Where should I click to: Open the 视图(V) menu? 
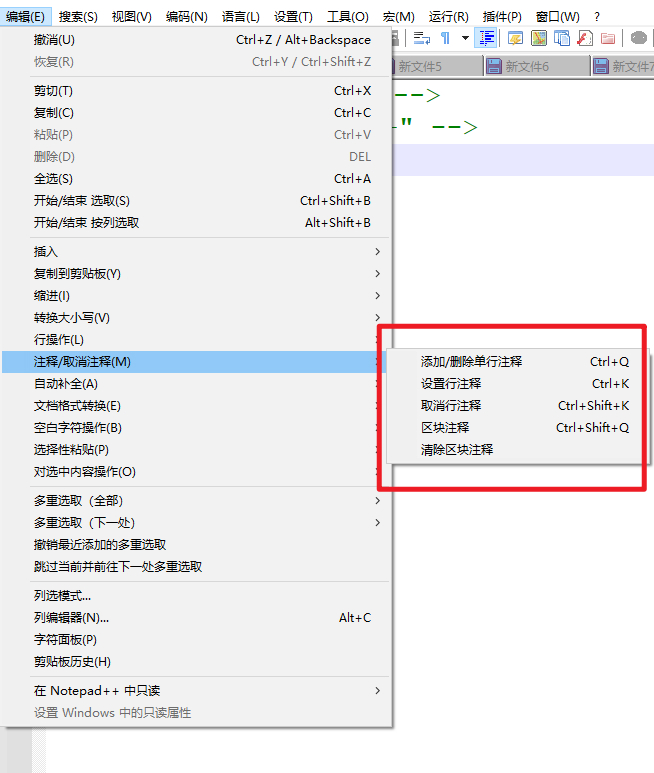(132, 17)
